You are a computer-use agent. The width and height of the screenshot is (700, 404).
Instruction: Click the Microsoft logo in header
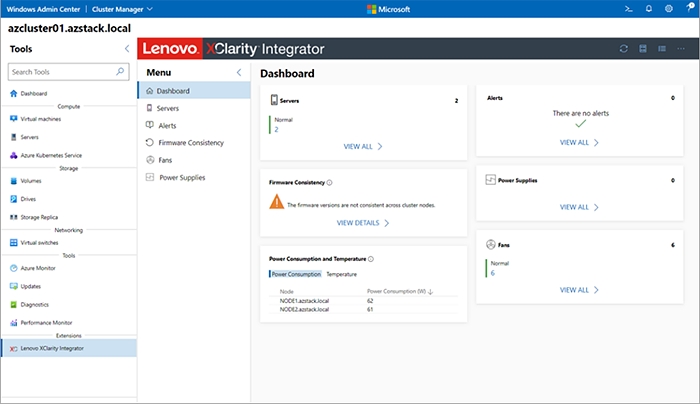pyautogui.click(x=388, y=9)
